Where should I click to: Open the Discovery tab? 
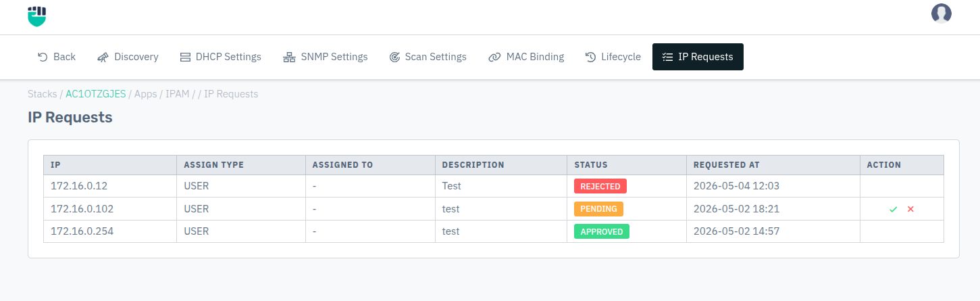(128, 57)
